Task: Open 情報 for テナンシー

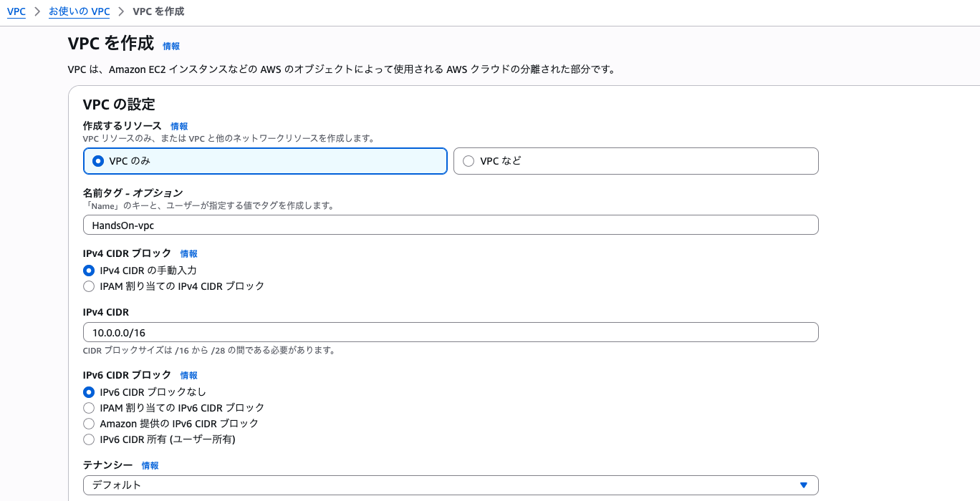Action: click(150, 465)
